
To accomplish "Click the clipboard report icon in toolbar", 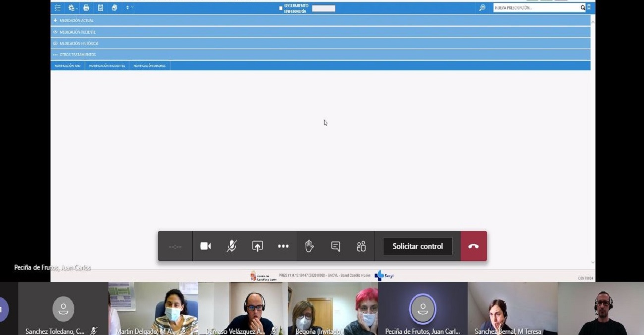I will (101, 8).
